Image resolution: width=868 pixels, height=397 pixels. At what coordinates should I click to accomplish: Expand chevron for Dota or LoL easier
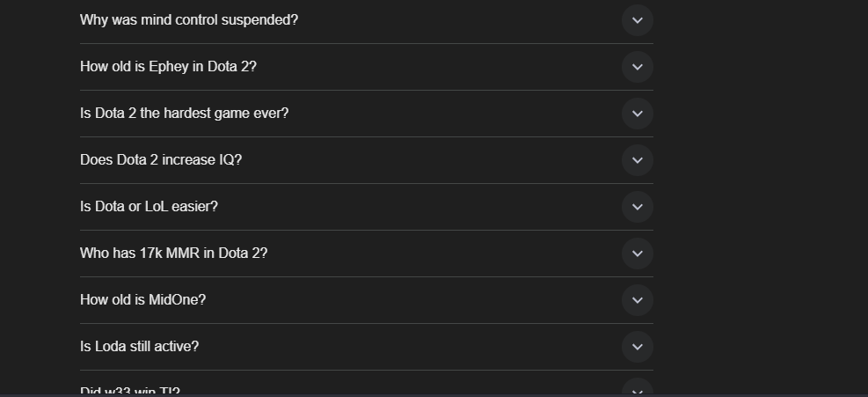coord(638,207)
